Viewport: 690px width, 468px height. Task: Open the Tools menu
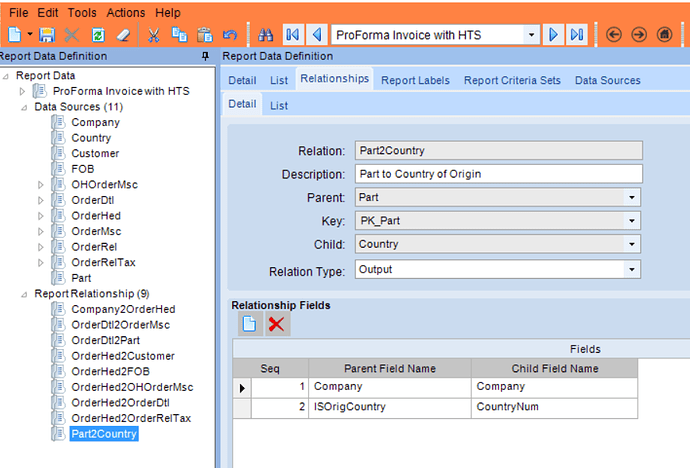coord(82,13)
